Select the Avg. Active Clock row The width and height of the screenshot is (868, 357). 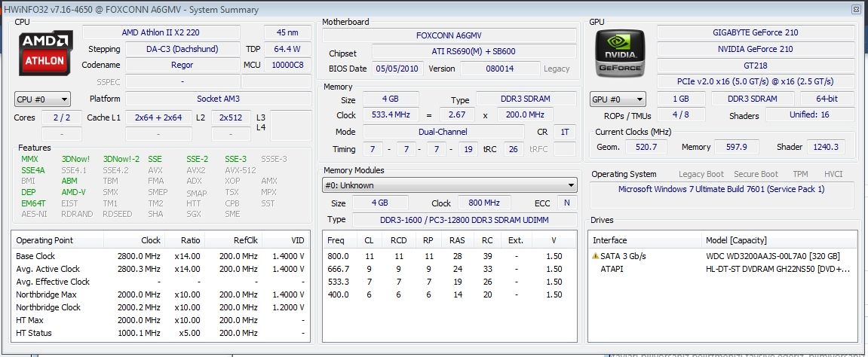coord(160,269)
